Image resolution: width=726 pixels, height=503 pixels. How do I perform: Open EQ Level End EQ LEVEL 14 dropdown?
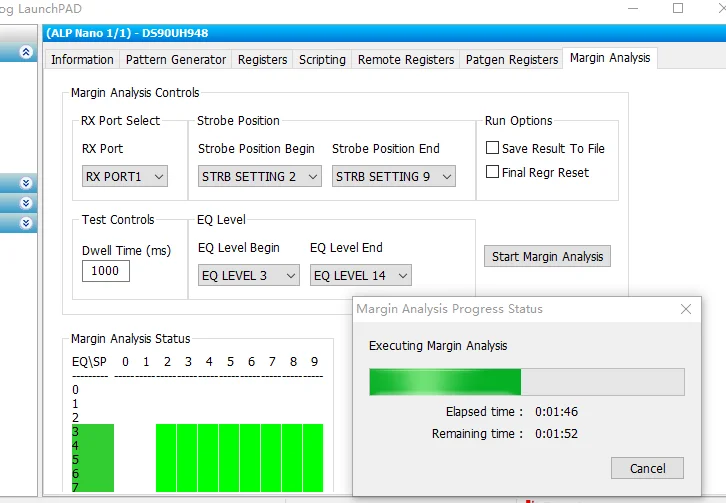[x=360, y=276]
